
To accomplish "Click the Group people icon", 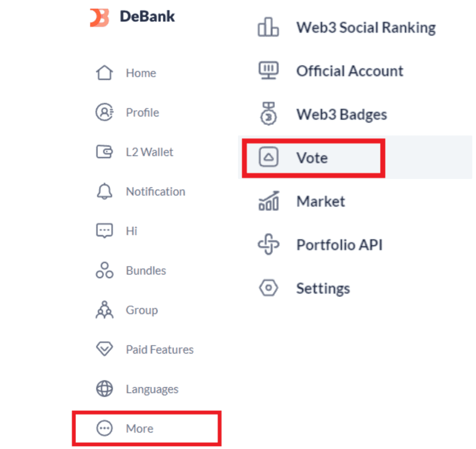I will [x=104, y=310].
